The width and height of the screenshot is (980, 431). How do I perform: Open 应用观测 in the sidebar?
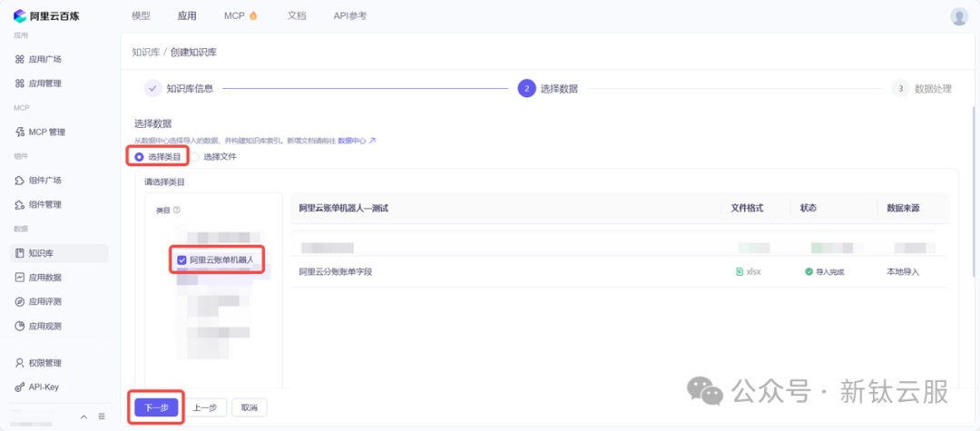point(38,326)
